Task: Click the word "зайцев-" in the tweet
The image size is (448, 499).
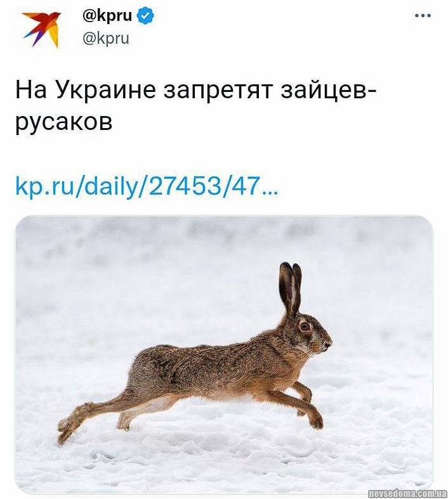Action: tap(329, 91)
